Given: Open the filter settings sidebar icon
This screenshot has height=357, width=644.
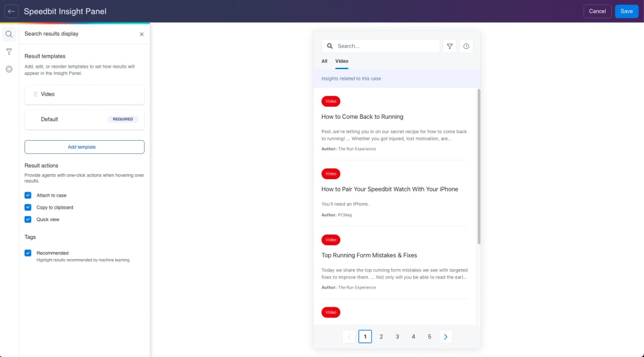Looking at the screenshot, I should [9, 52].
